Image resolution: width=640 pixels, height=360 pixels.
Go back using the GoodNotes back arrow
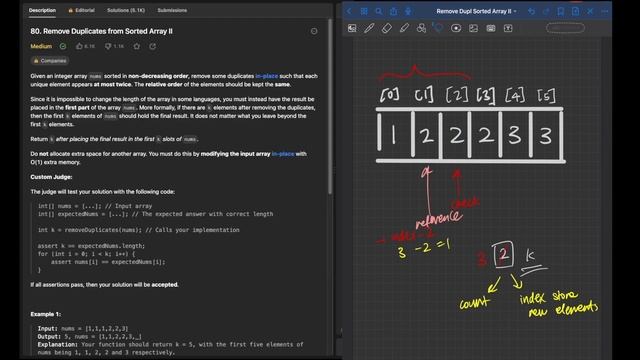tap(349, 11)
